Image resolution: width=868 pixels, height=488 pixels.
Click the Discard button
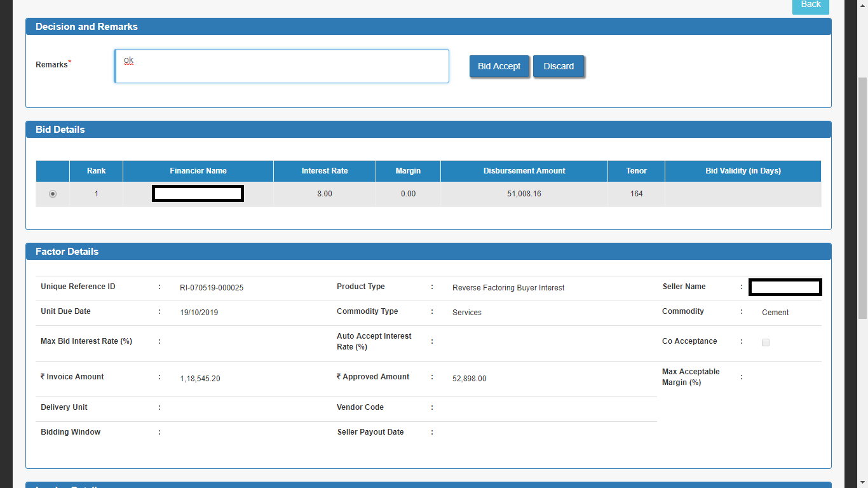559,66
